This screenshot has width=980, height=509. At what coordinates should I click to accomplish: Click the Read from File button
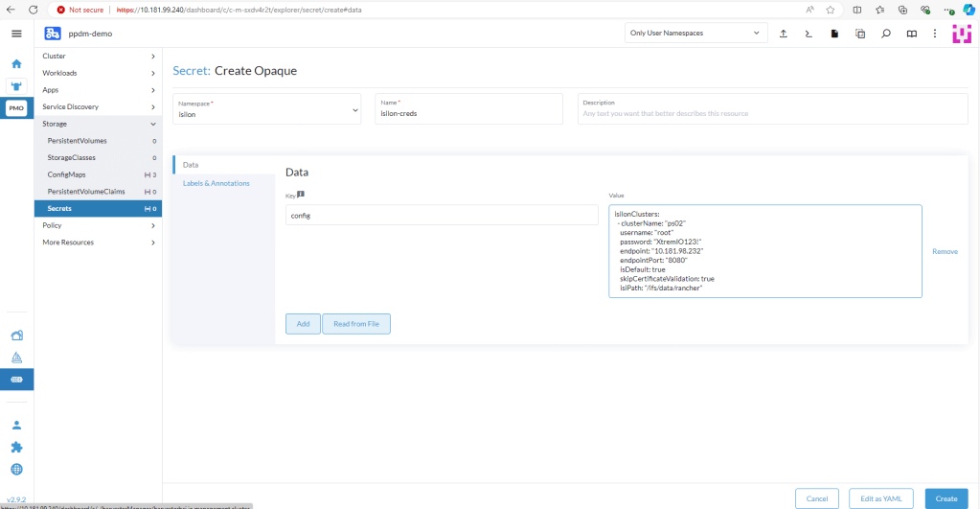pyautogui.click(x=355, y=324)
